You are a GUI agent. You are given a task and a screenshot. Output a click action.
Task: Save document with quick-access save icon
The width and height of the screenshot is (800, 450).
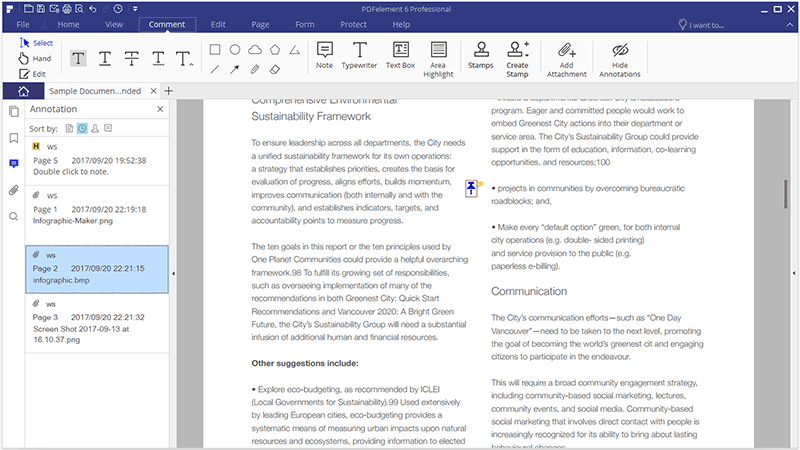pyautogui.click(x=41, y=9)
